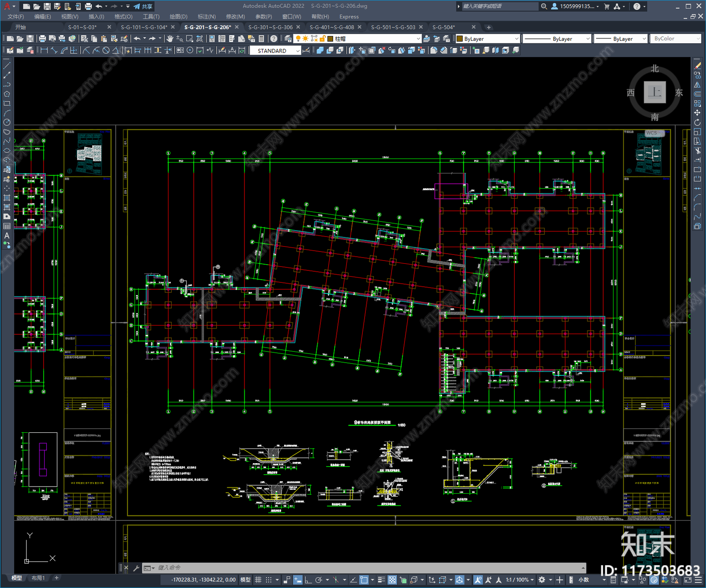Open the workspace switching gear in the status bar
The height and width of the screenshot is (588, 706).
(542, 580)
